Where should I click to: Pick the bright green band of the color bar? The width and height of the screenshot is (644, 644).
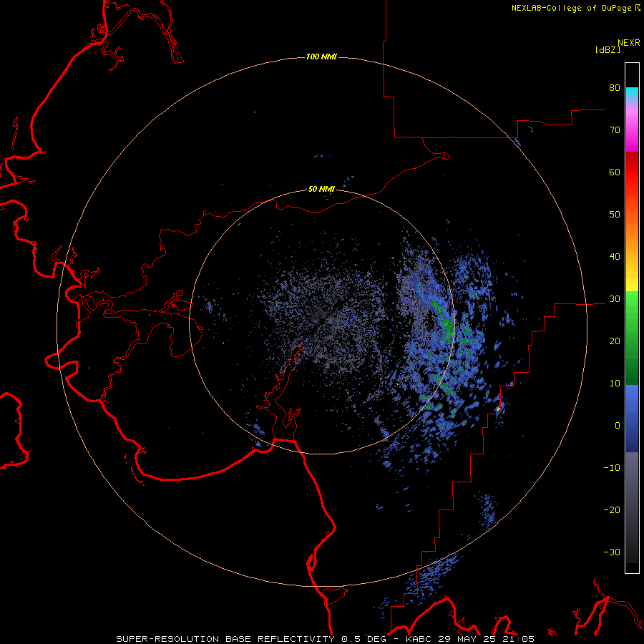632,306
